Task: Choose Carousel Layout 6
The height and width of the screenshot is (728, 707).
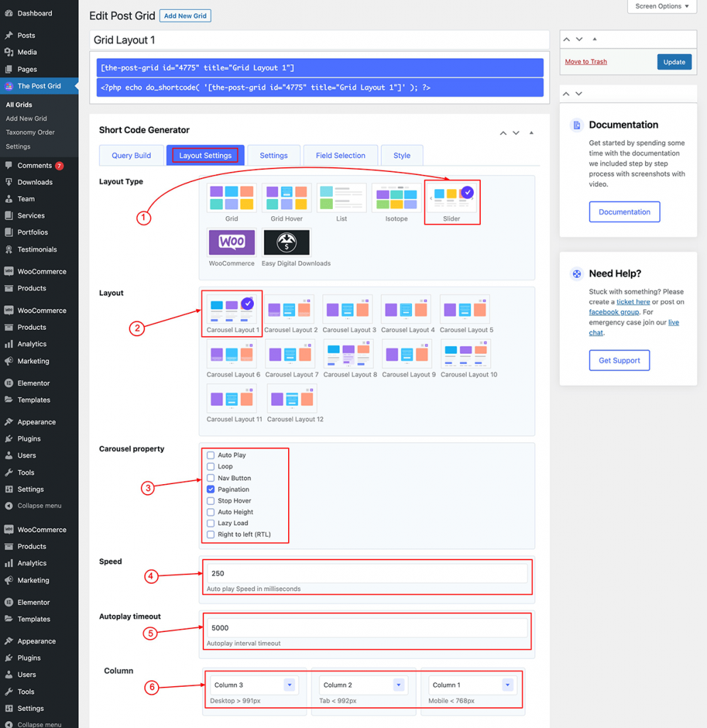Action: pos(231,354)
